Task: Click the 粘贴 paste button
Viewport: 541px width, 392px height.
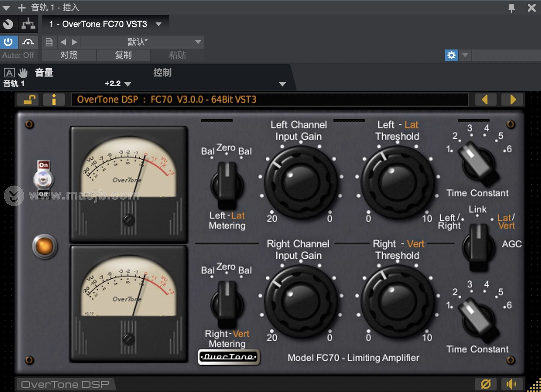Action: [x=177, y=55]
